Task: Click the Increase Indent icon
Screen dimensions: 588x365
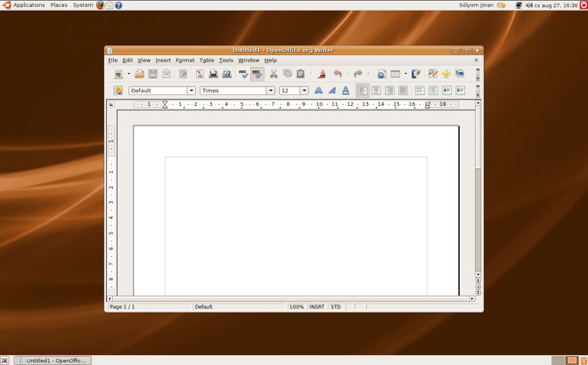Action: click(x=460, y=90)
